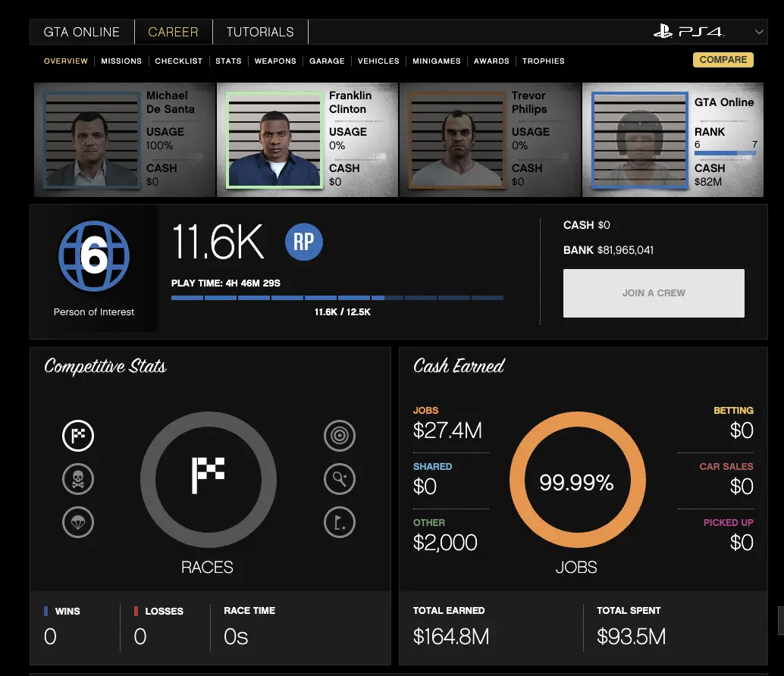Select the small checkered flag races icon

(78, 436)
